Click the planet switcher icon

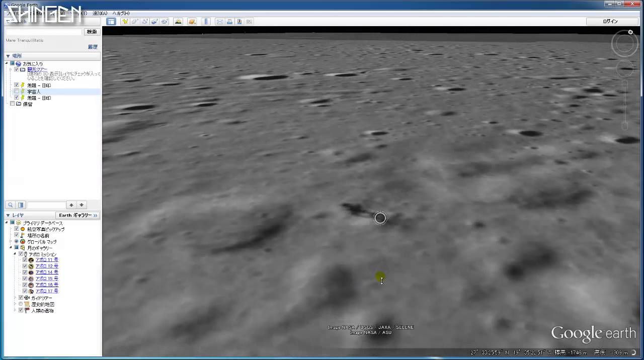click(192, 22)
